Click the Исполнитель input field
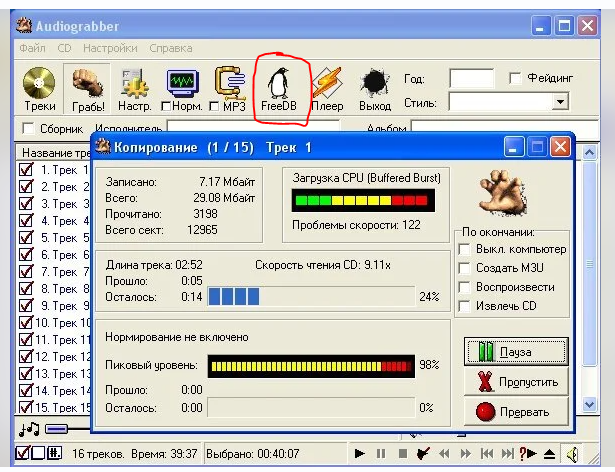 pos(253,128)
